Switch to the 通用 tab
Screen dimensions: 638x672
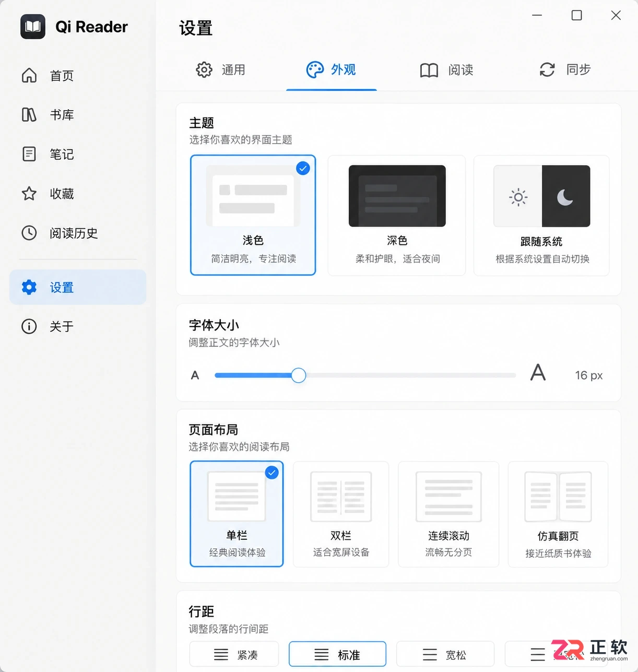tap(221, 70)
